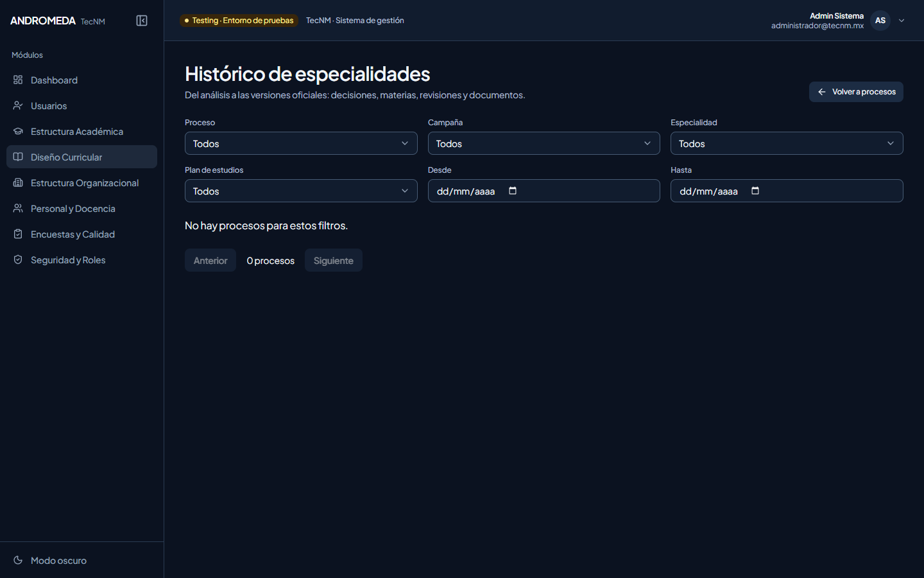Click the Anterior pagination button
Viewport: 924px width, 578px height.
(x=210, y=260)
